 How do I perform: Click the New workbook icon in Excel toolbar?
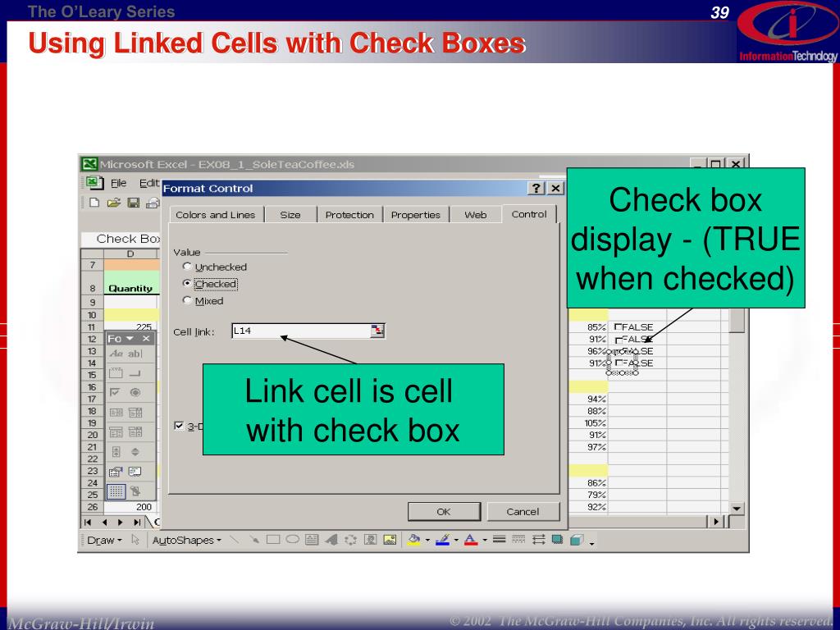point(95,203)
